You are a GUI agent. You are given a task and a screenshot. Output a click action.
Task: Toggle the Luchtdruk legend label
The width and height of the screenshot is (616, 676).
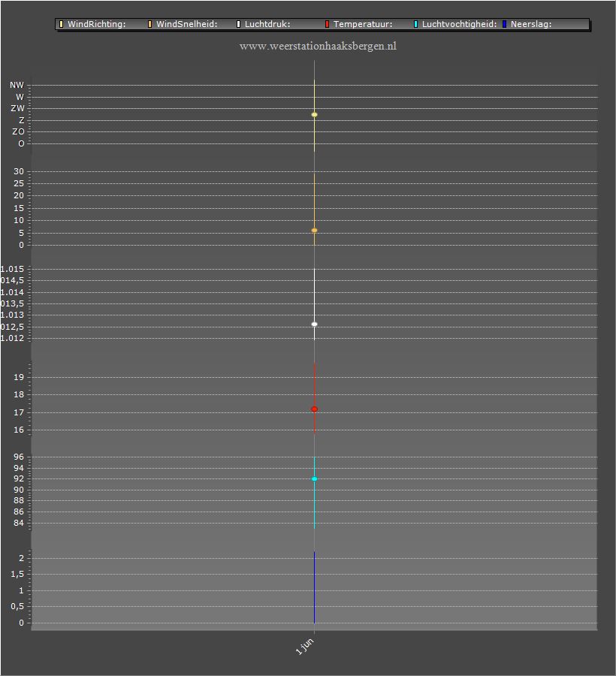[267, 24]
